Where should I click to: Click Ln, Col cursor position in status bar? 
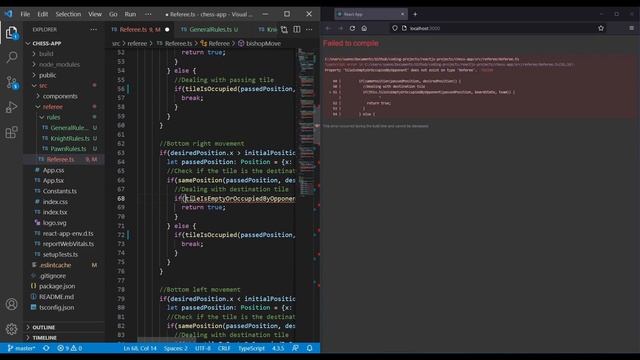pos(140,348)
